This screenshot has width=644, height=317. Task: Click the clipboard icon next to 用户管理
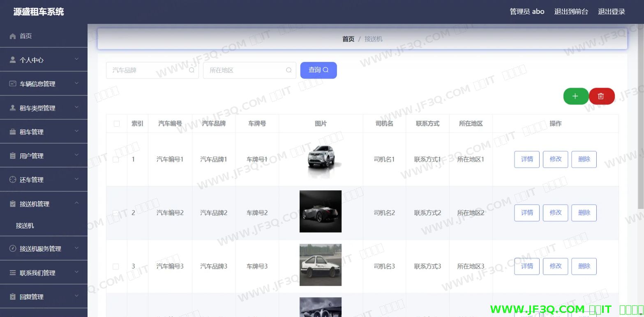click(13, 156)
